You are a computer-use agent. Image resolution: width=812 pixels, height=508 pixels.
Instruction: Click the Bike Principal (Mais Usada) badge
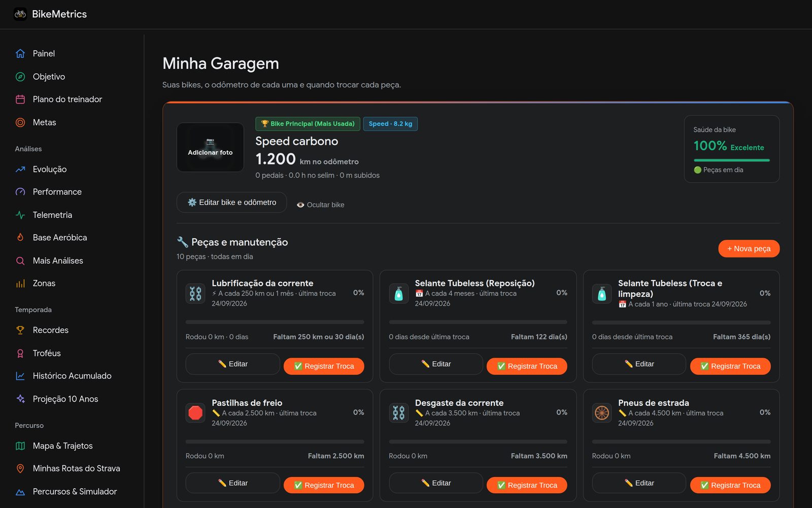coord(308,124)
